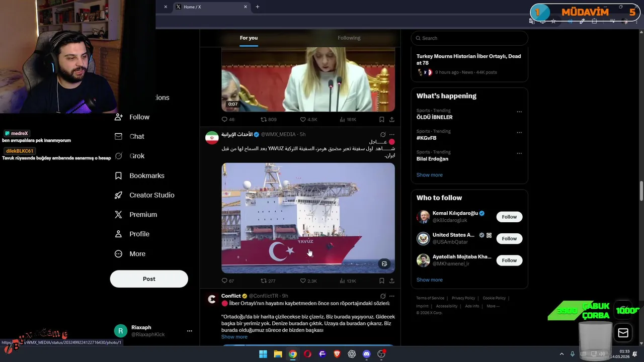Open the ÖLDÜ İBNELER trending topic

434,117
